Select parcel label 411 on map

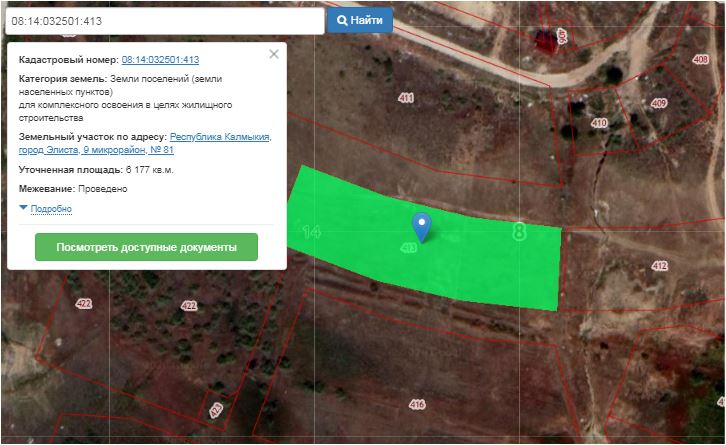tap(405, 98)
